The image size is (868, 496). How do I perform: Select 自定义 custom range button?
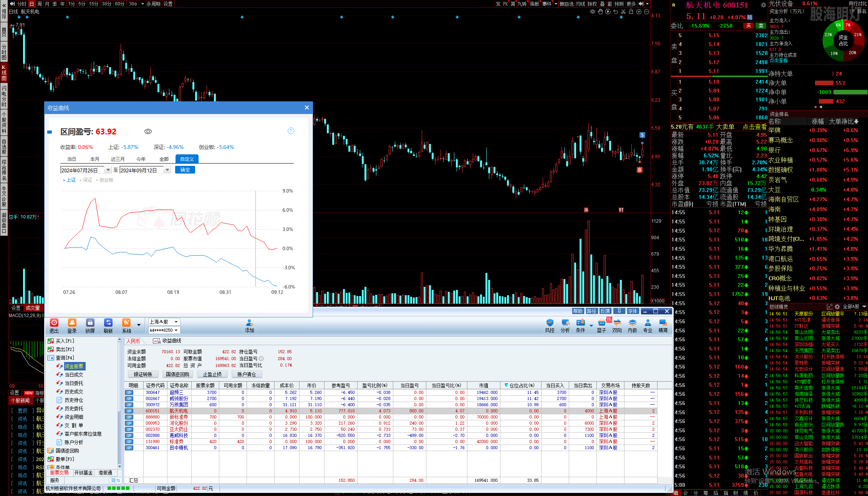[187, 159]
